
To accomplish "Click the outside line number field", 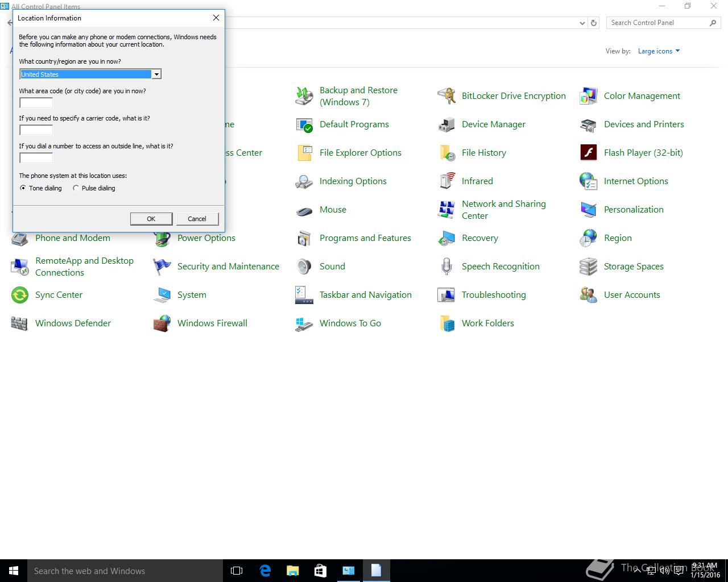I will click(x=36, y=158).
